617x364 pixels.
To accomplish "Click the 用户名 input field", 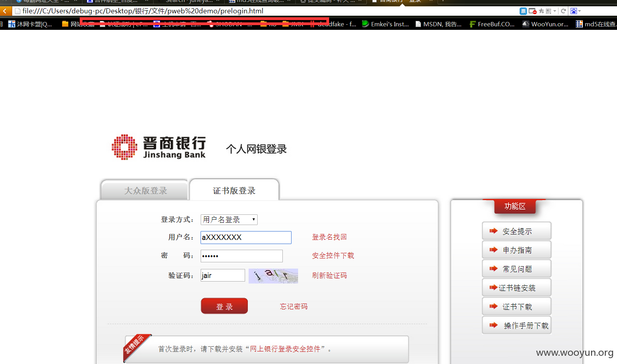I will pos(246,237).
